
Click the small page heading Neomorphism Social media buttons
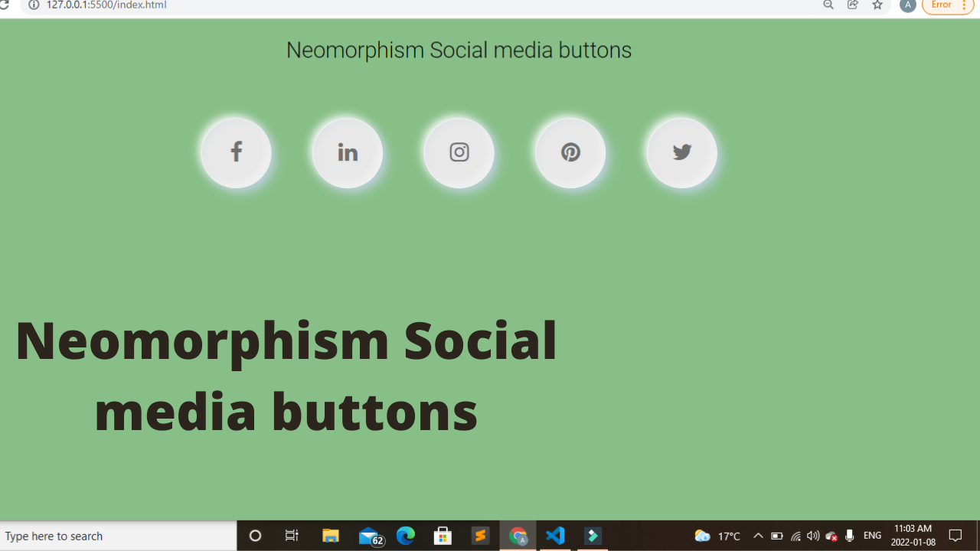[459, 51]
